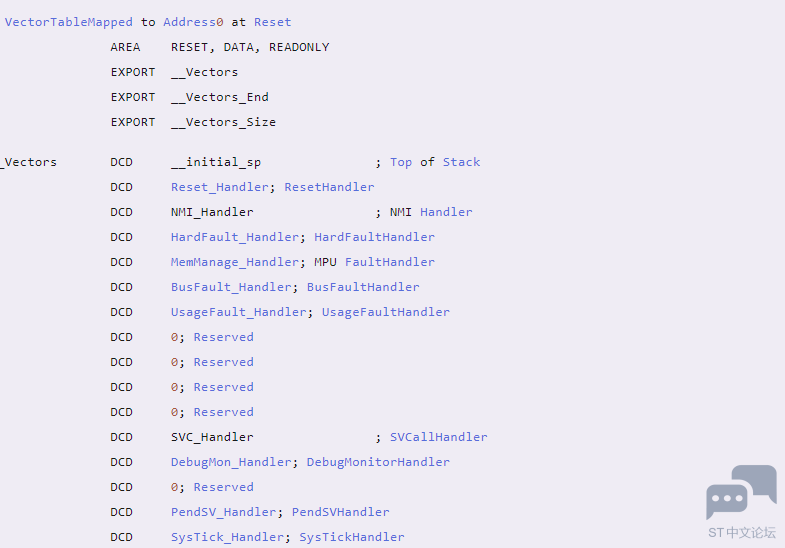Click the PendSV_Handler identifier
Image resolution: width=785 pixels, height=548 pixels.
tap(224, 512)
